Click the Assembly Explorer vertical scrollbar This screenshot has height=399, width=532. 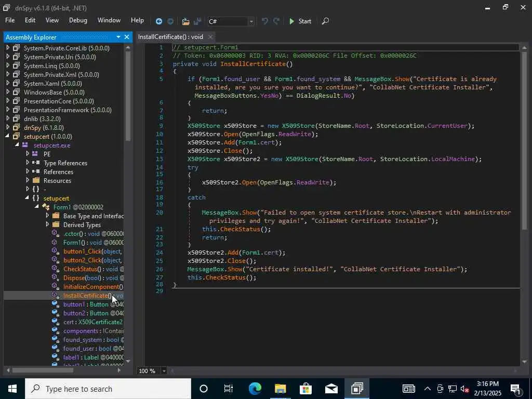(128, 96)
